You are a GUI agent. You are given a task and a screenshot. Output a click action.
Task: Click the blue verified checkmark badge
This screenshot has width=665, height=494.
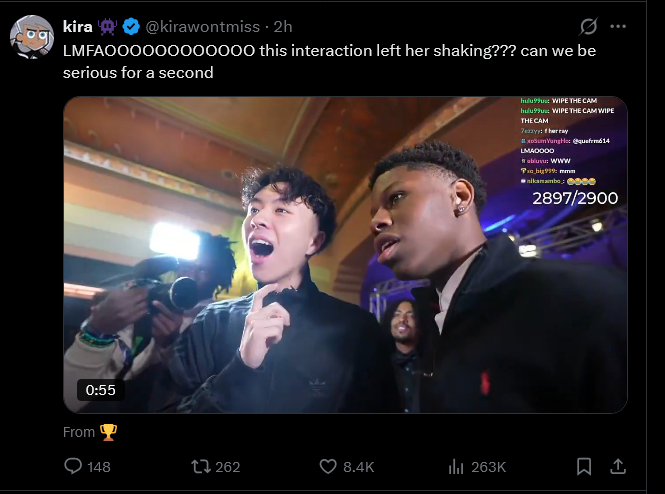(x=131, y=27)
